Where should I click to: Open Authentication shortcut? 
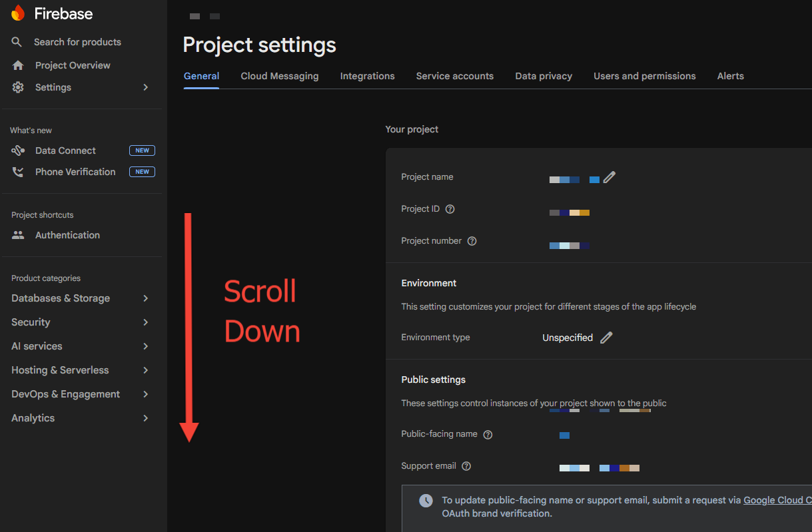[x=67, y=235]
